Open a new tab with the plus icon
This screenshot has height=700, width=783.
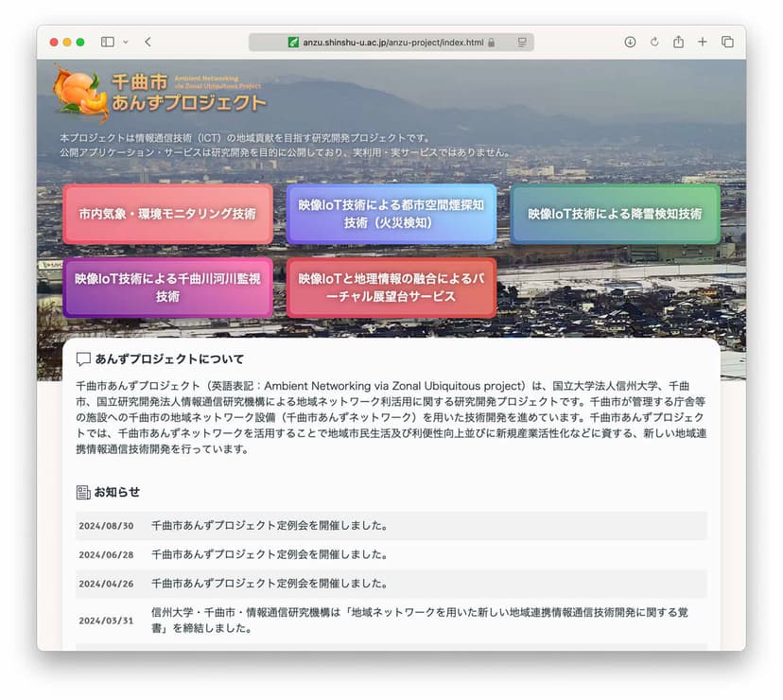coord(703,42)
